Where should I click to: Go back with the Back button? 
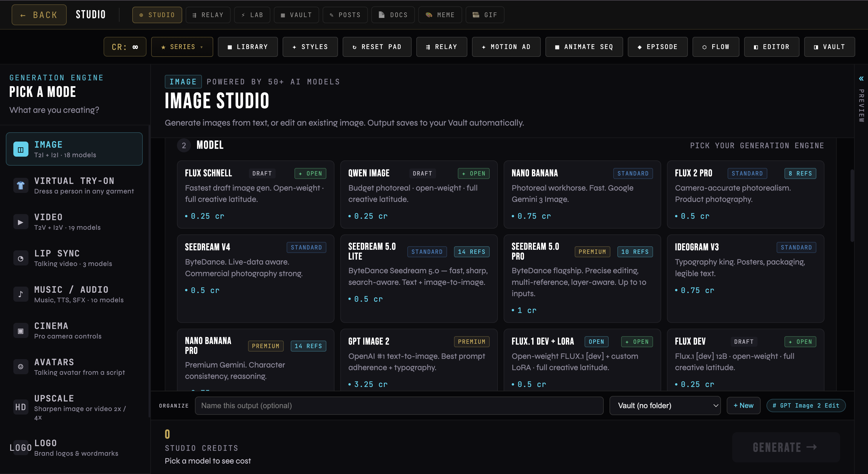coord(39,15)
